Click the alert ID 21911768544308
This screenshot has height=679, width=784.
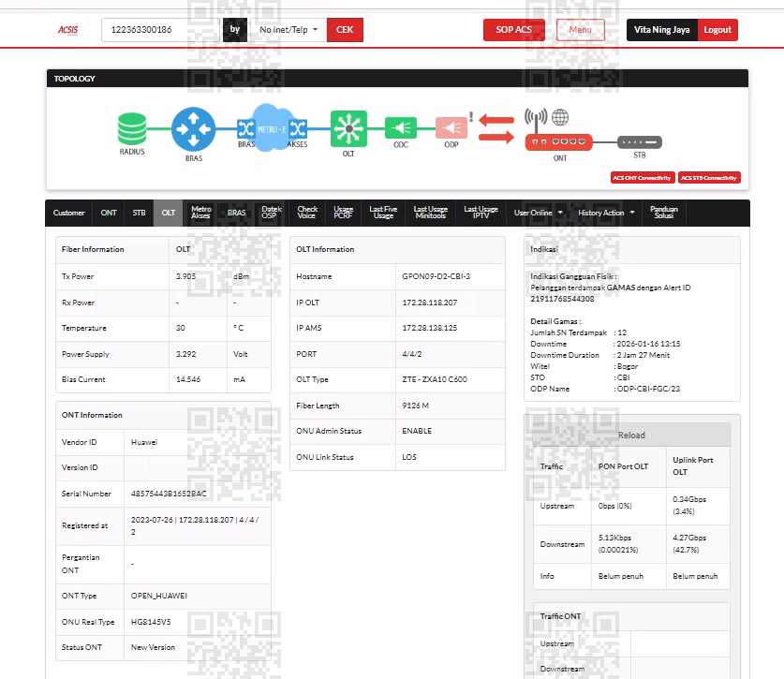click(x=563, y=299)
